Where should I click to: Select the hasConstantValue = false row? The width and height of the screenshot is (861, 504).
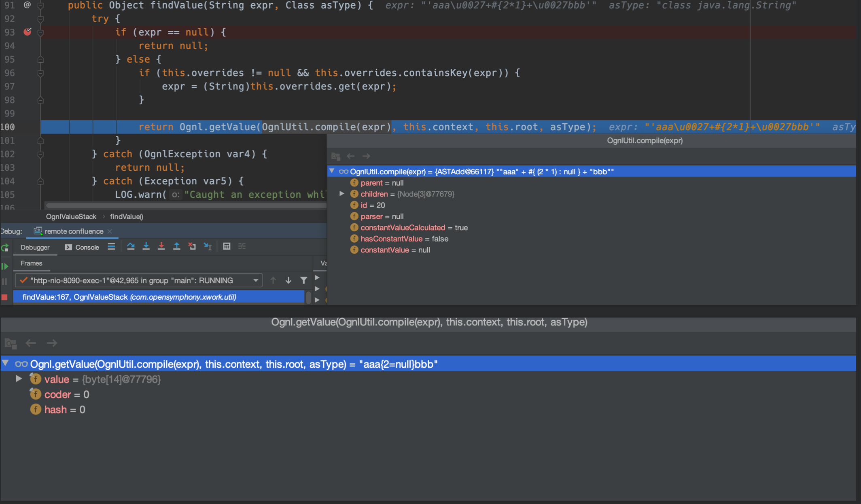[592, 239]
